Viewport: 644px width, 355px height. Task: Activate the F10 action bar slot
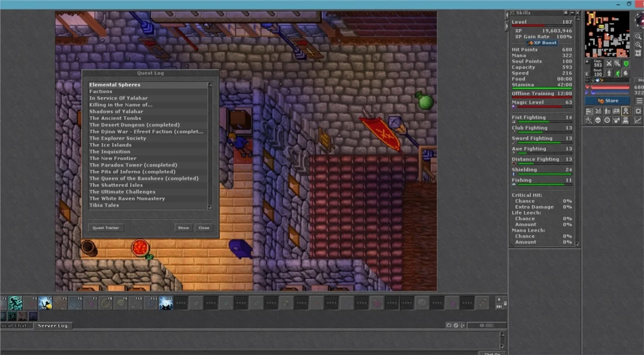click(136, 303)
